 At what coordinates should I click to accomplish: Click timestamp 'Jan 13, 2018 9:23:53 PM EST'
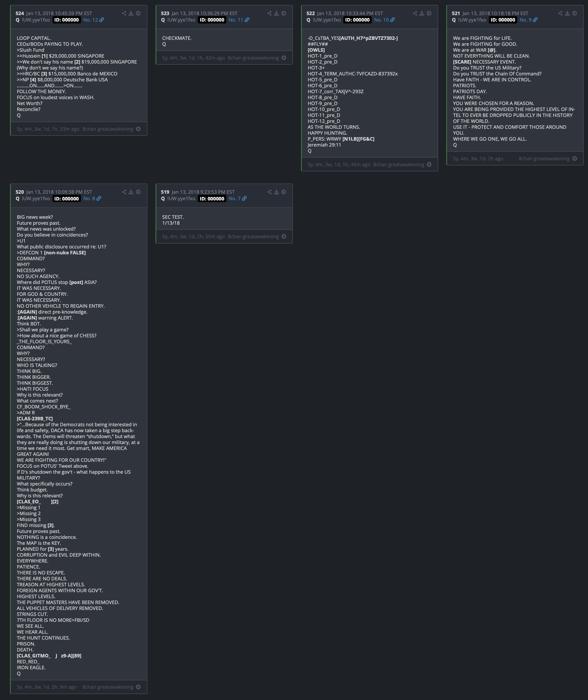tap(203, 192)
